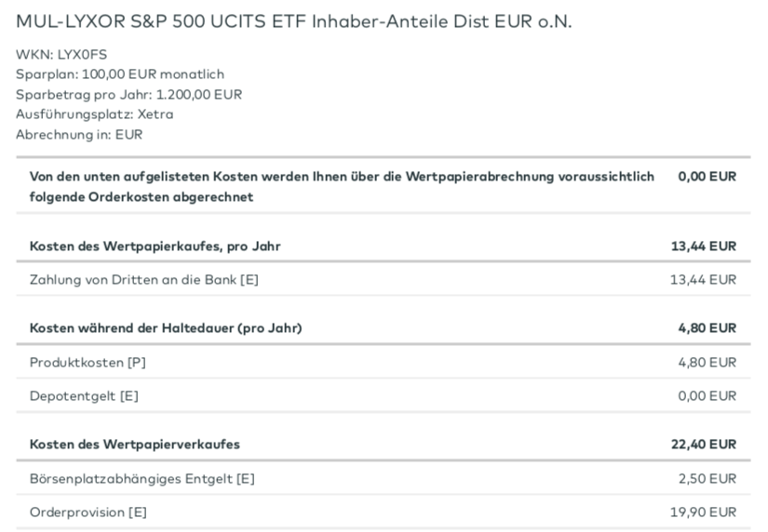Select the Kosten während der Haltedauer heading
This screenshot has height=532, width=768.
pyautogui.click(x=166, y=328)
